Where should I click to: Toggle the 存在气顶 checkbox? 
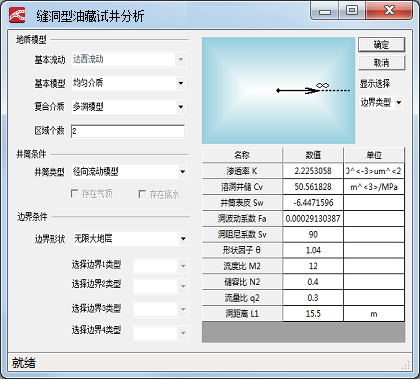point(75,193)
